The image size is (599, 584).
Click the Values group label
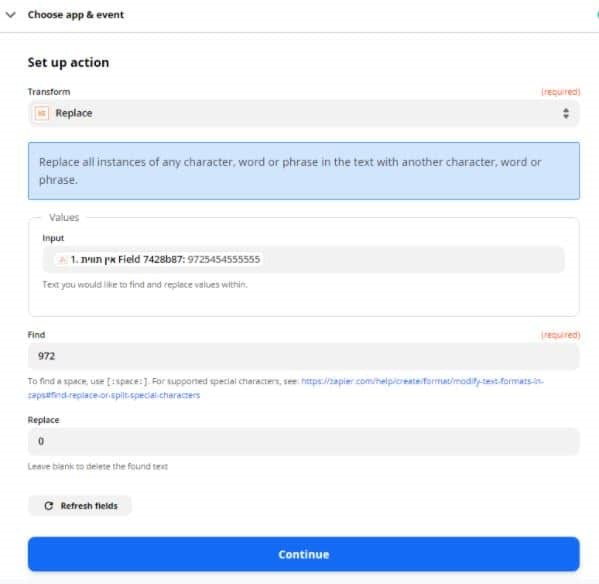(64, 217)
